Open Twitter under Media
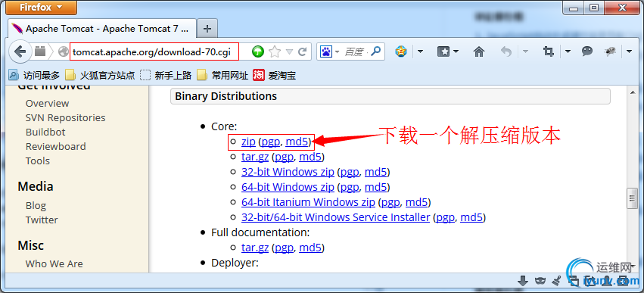Viewport: 644px width, 293px height. [42, 220]
